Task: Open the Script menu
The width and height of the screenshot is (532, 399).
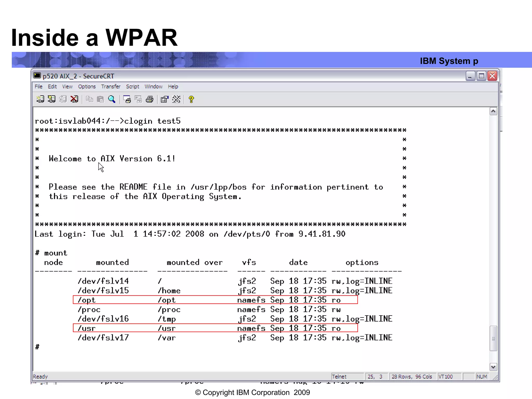Action: point(132,87)
